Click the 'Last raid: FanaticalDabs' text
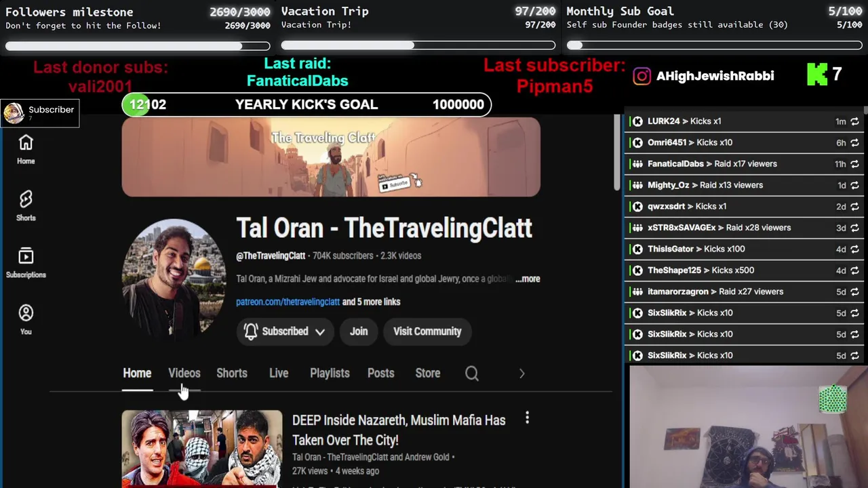 [x=297, y=72]
